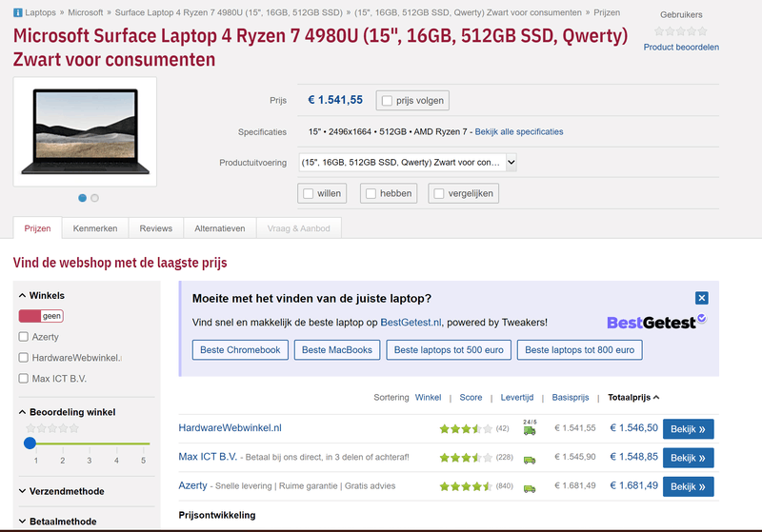Click the Prijzen breadcrumb link
Image resolution: width=762 pixels, height=532 pixels.
point(607,12)
